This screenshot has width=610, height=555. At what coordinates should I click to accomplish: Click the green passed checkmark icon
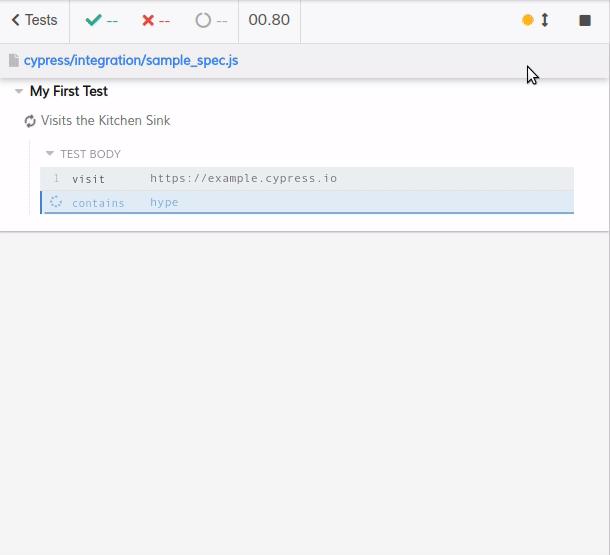click(93, 20)
